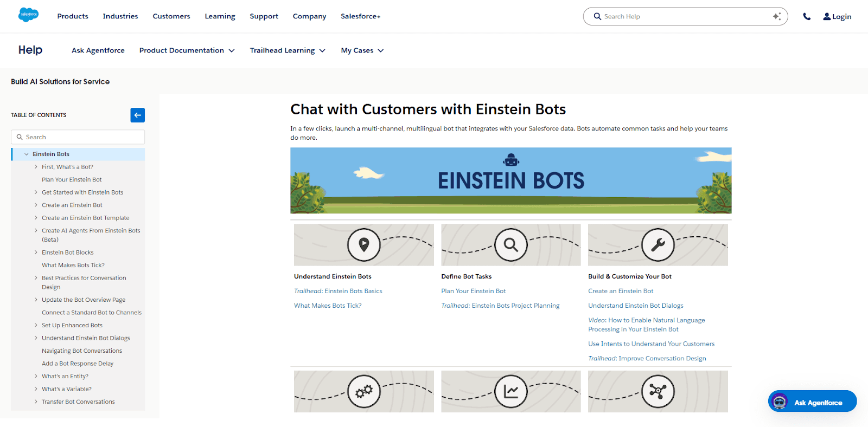Open Trailhead: Einstein Bots Project Planning link
Image resolution: width=868 pixels, height=427 pixels.
pos(500,306)
